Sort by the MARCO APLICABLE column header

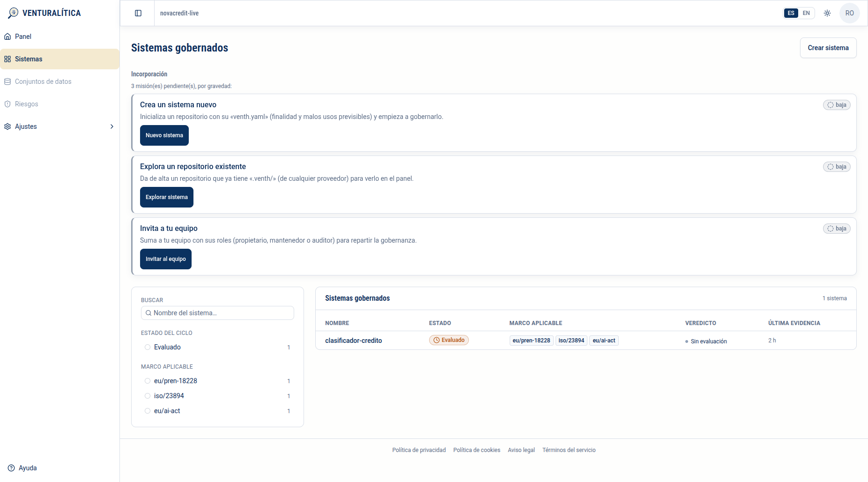coord(536,323)
